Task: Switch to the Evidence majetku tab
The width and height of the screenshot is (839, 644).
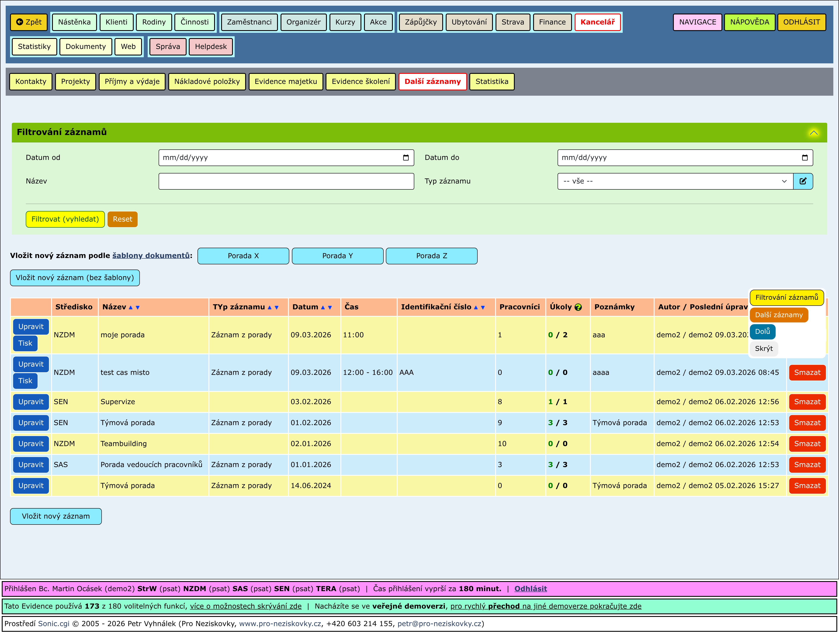Action: click(286, 81)
